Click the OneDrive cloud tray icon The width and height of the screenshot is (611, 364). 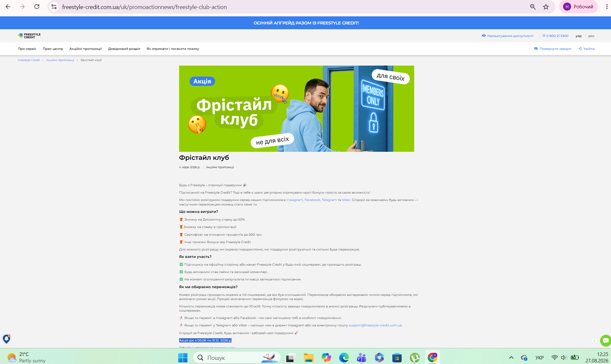click(524, 358)
